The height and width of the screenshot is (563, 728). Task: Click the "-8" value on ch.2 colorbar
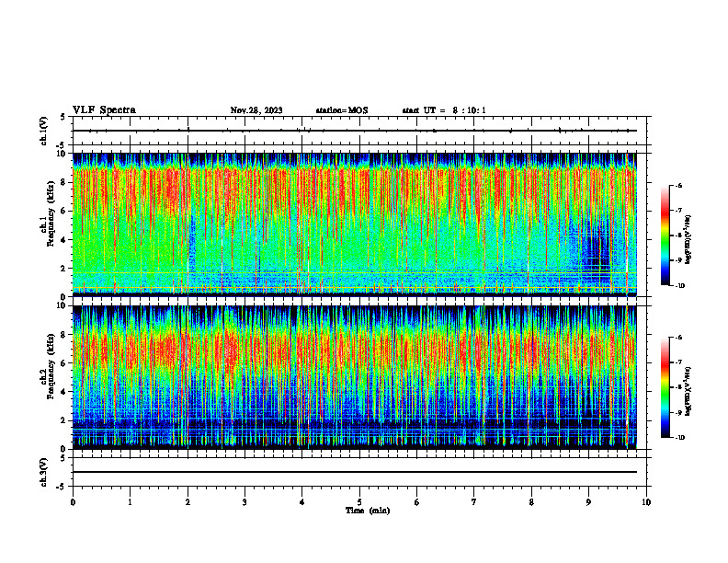point(678,387)
